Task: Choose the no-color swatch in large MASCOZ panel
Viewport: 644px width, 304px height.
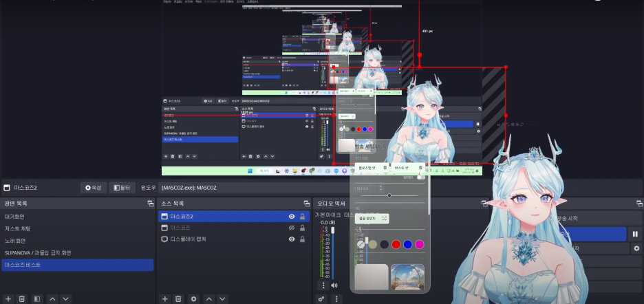Action: pyautogui.click(x=361, y=244)
